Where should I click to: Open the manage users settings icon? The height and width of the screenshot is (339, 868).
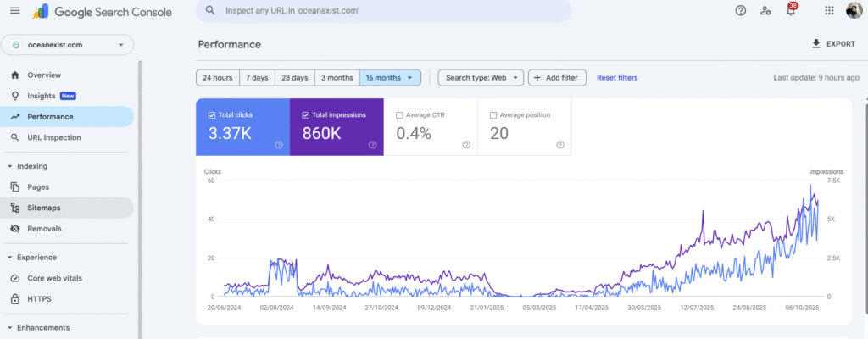765,11
